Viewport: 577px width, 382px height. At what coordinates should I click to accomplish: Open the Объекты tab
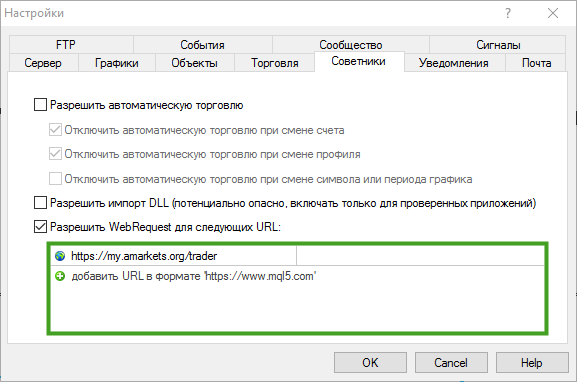195,63
